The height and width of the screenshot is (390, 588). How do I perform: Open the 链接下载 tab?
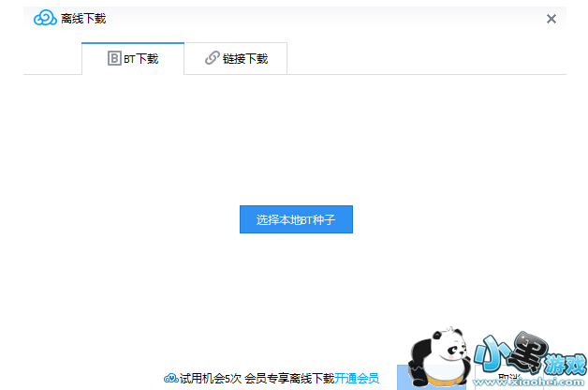coord(236,58)
